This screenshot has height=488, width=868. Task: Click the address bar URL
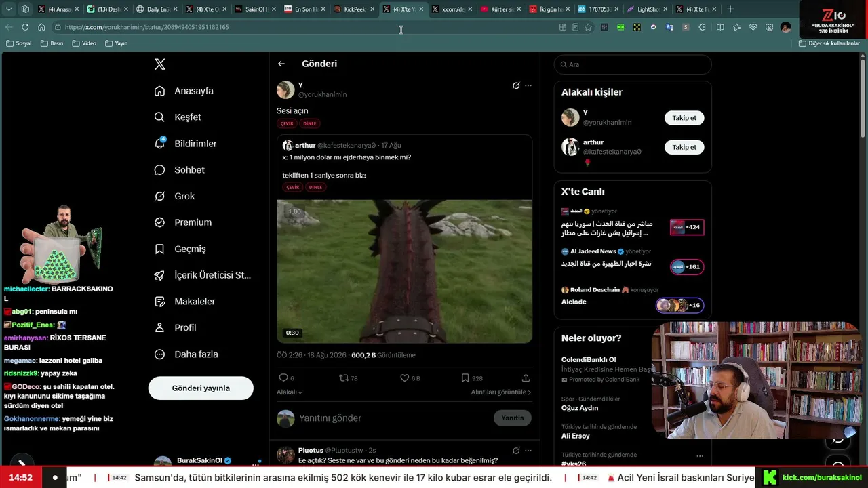[x=146, y=27]
